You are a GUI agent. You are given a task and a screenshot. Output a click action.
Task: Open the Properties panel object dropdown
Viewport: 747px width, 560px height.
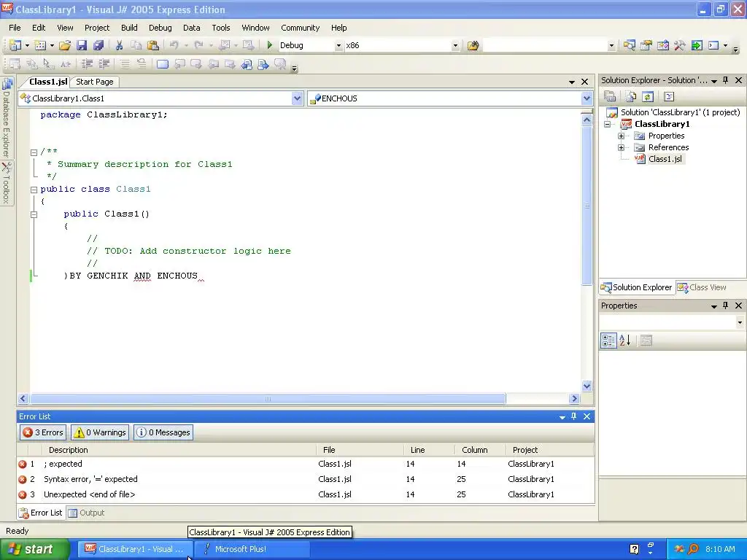click(x=740, y=322)
